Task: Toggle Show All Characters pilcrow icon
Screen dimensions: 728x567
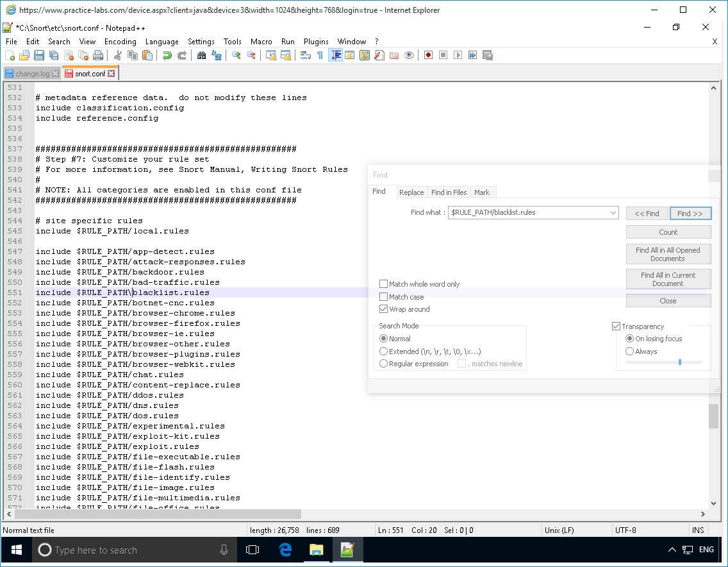Action: click(320, 56)
